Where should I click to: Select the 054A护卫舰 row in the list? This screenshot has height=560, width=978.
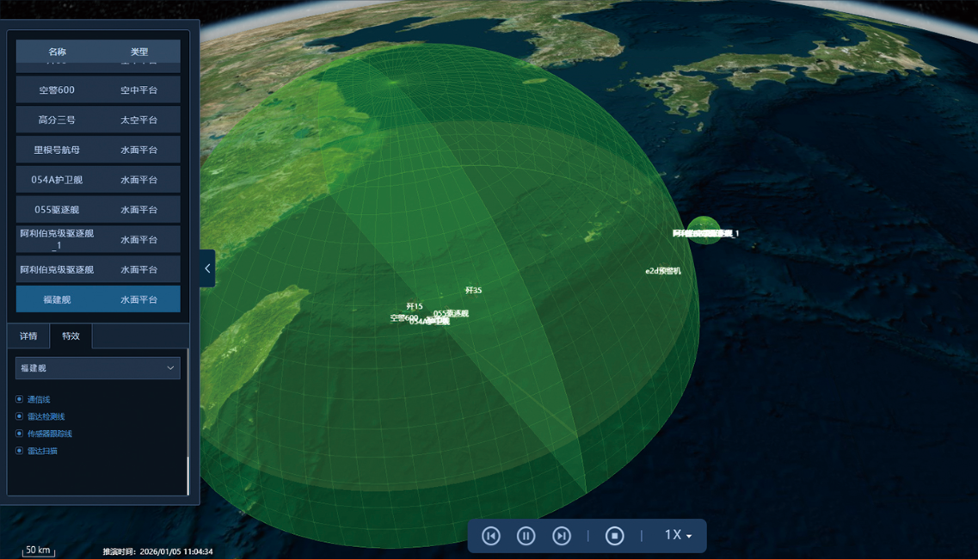98,180
